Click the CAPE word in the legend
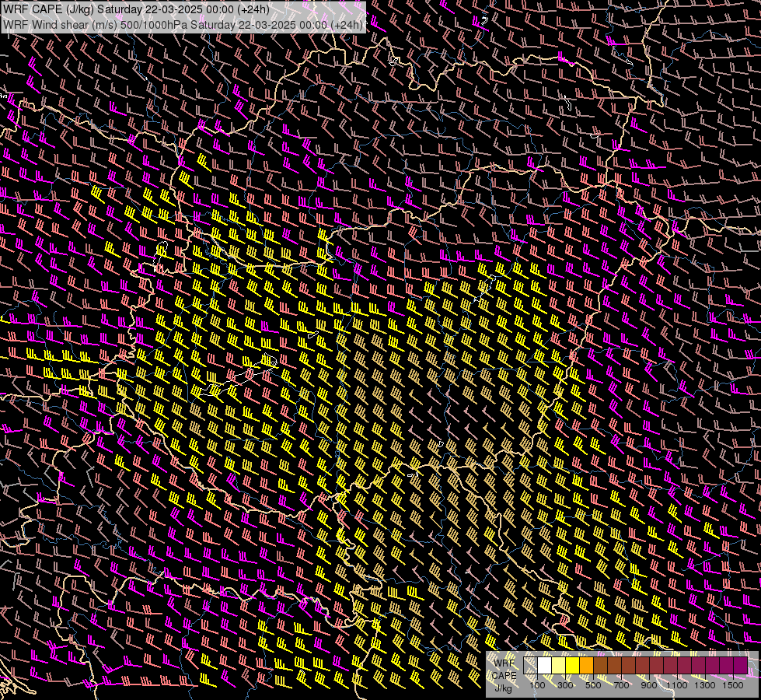Image resolution: width=761 pixels, height=700 pixels. (x=504, y=676)
